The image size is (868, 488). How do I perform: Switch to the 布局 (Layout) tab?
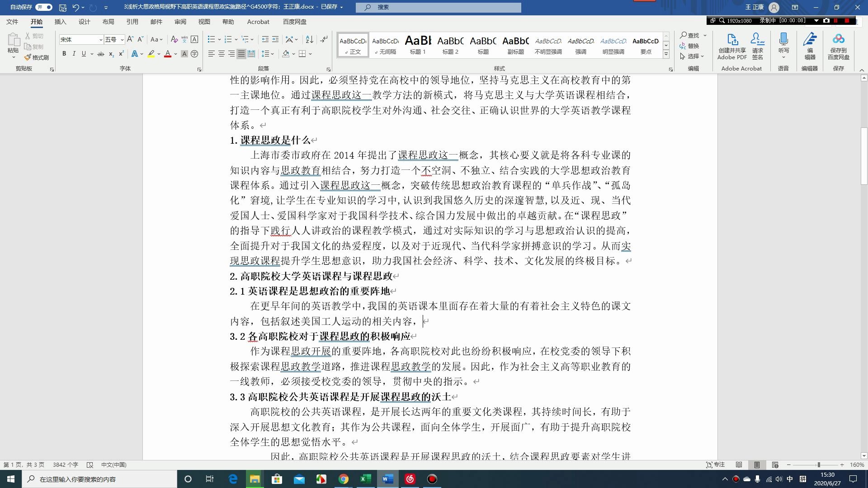108,22
